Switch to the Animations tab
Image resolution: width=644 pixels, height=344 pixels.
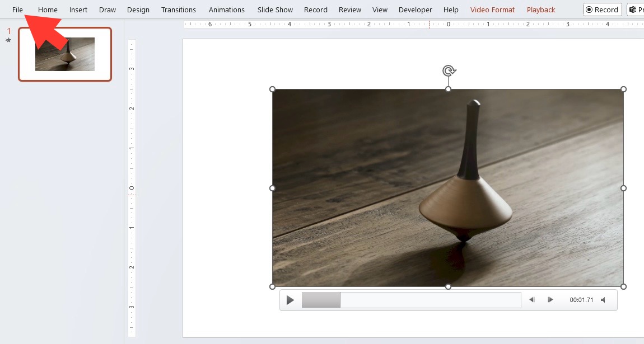tap(226, 10)
